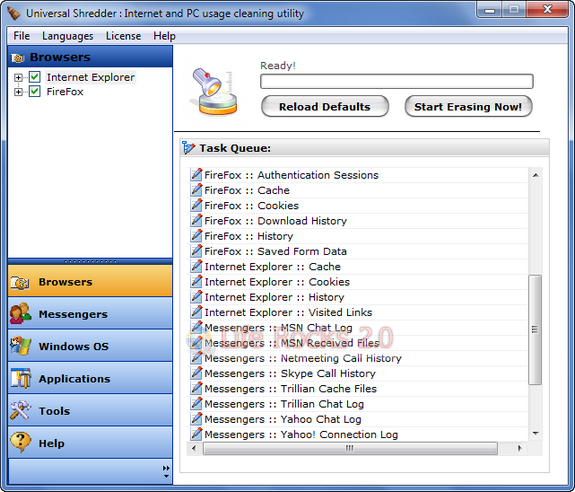This screenshot has height=492, width=575.
Task: Click the 'Ready!' status text
Action: [x=278, y=66]
